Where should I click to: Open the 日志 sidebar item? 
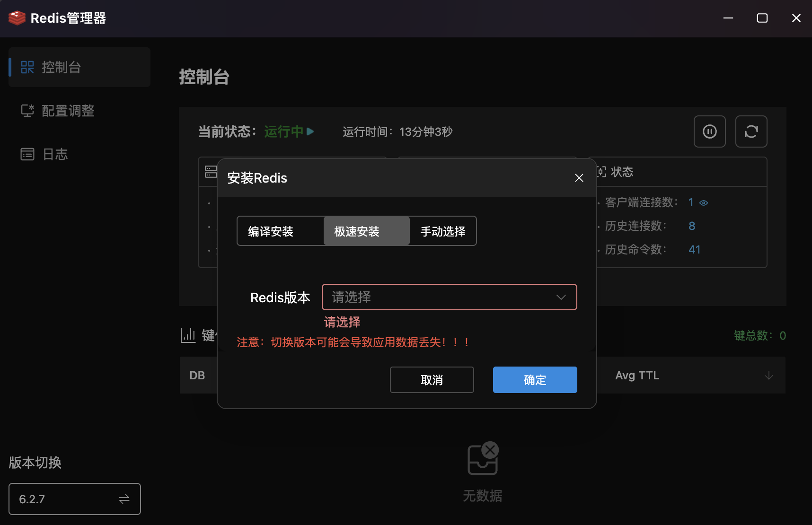tap(79, 154)
